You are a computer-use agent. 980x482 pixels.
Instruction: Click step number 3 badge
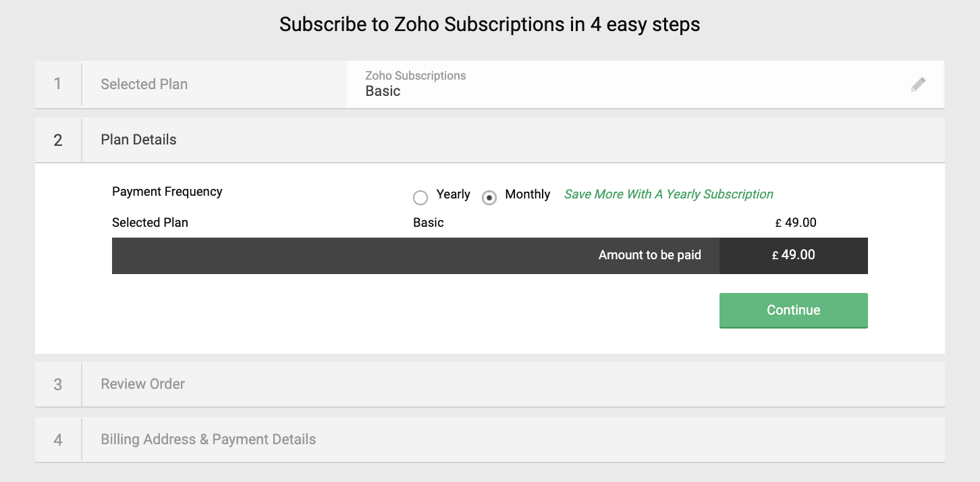tap(58, 385)
